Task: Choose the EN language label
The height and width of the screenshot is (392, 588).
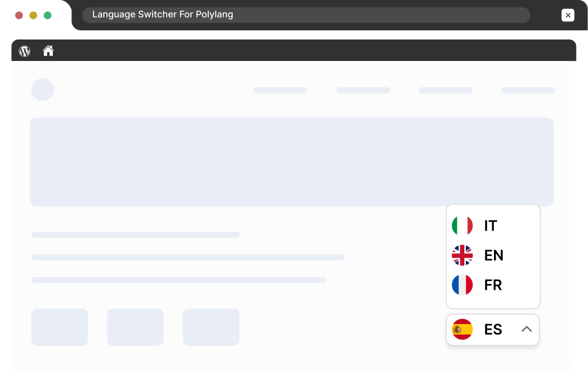Action: [493, 255]
